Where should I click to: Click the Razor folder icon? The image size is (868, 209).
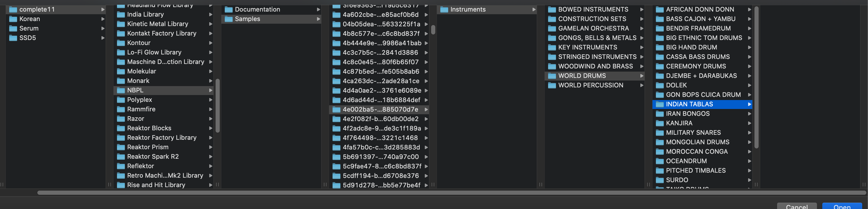121,118
